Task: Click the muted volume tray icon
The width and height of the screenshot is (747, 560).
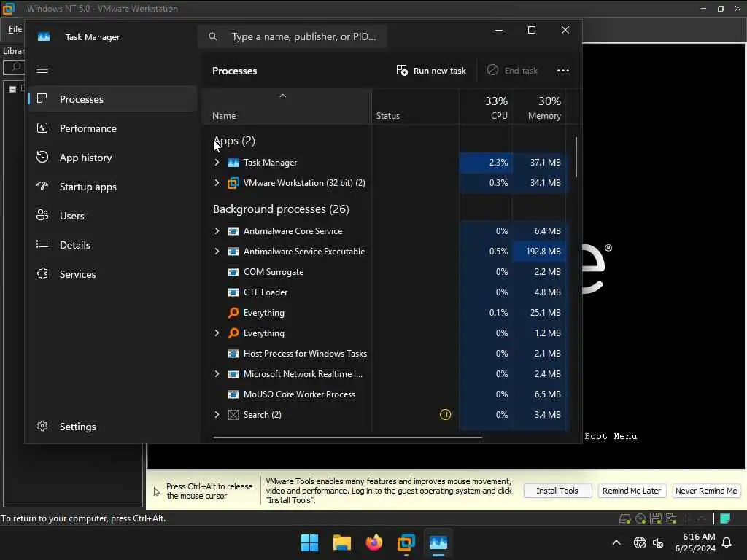Action: pyautogui.click(x=658, y=542)
